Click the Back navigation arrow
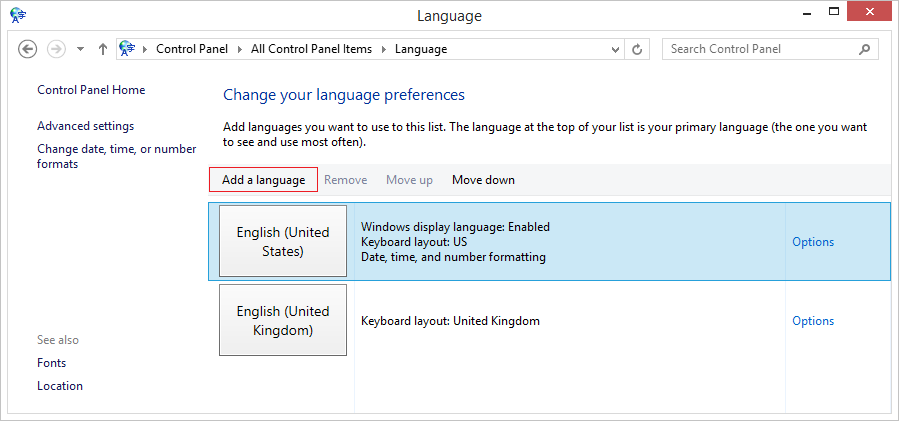The height and width of the screenshot is (421, 899). 28,49
